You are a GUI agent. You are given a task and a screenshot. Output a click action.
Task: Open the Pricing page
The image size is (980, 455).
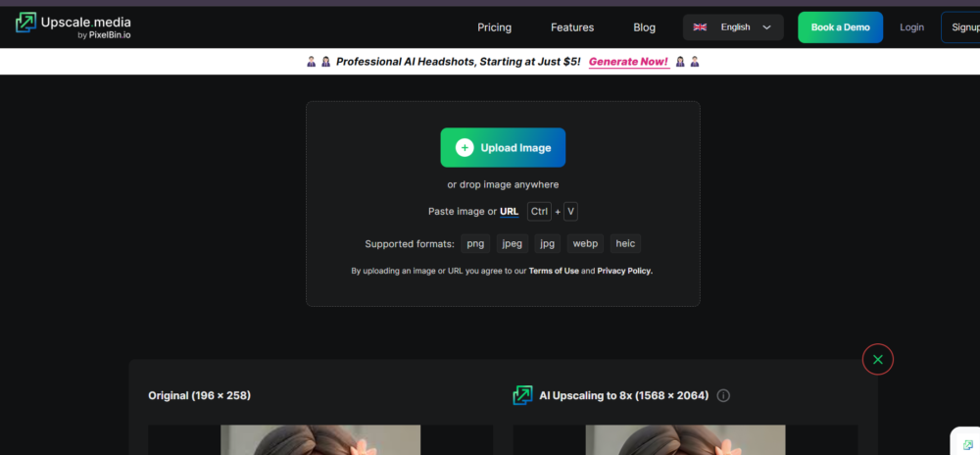494,27
